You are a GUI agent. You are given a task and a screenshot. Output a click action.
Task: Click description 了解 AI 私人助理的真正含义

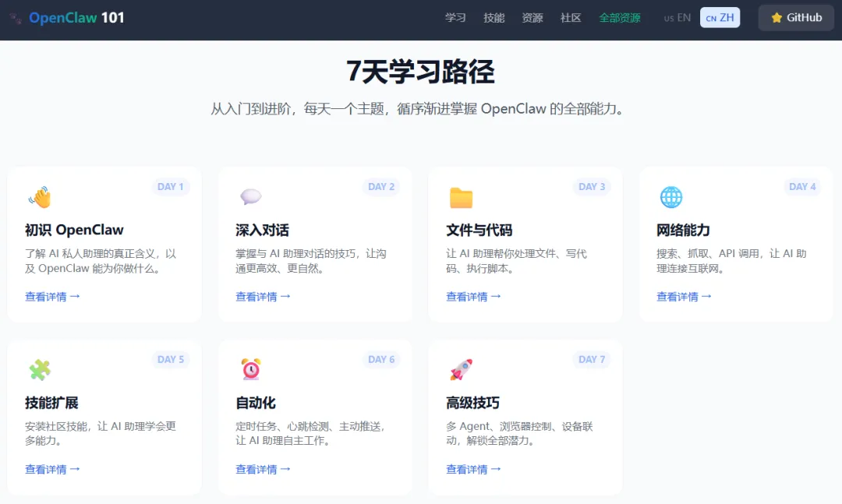101,261
